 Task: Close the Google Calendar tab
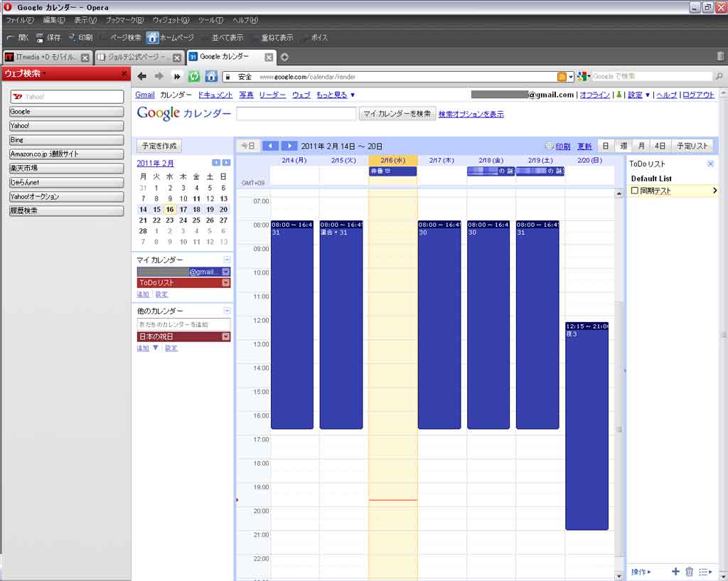[269, 57]
